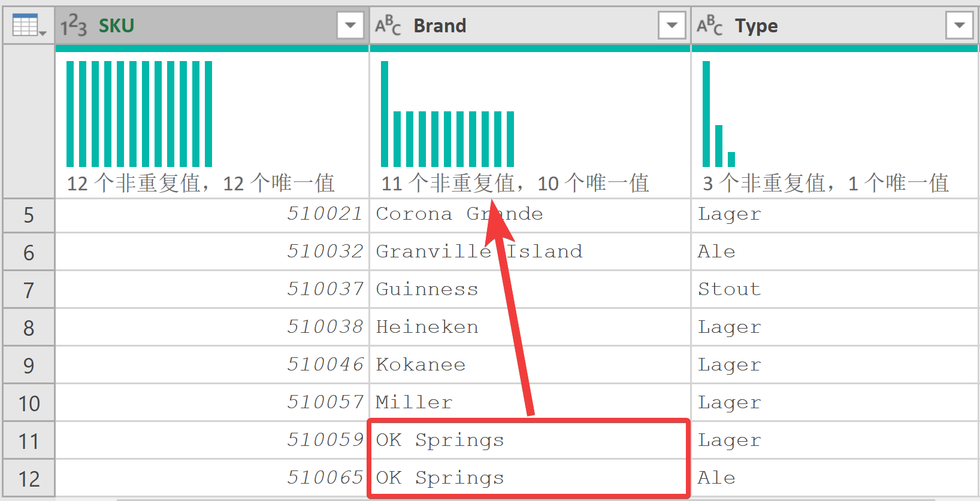The height and width of the screenshot is (501, 980).
Task: Click the Heineken brand cell
Action: coord(530,327)
